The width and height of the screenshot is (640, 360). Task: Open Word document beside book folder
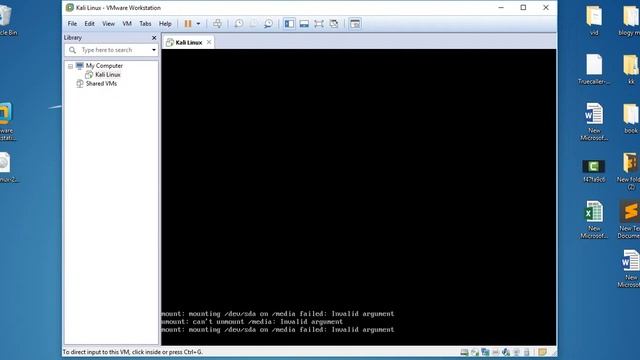[594, 122]
